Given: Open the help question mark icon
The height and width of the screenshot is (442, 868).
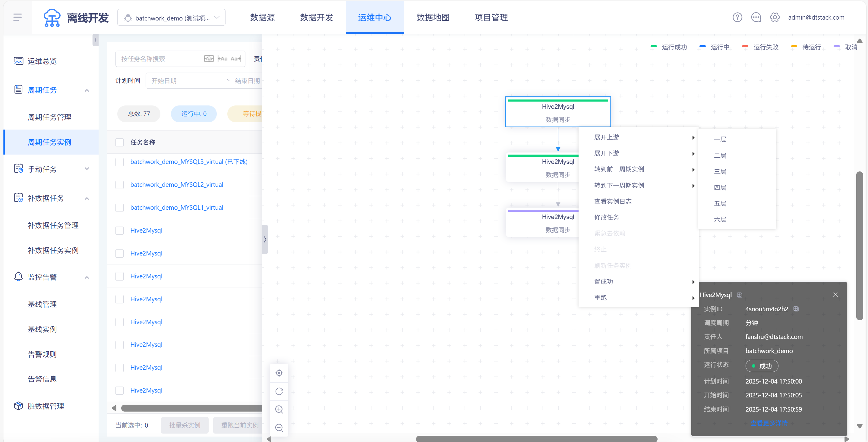Looking at the screenshot, I should pos(737,17).
